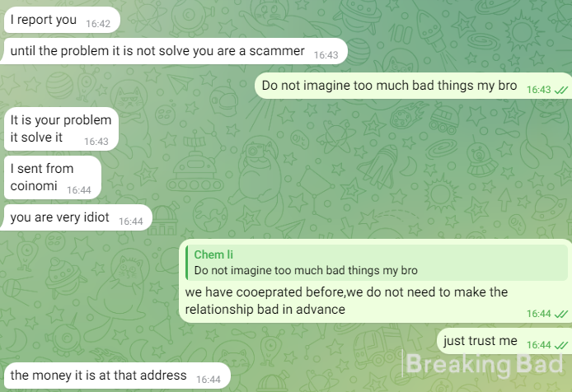572x392 pixels.
Task: Select the 'you are very idiot' message
Action: [77, 217]
